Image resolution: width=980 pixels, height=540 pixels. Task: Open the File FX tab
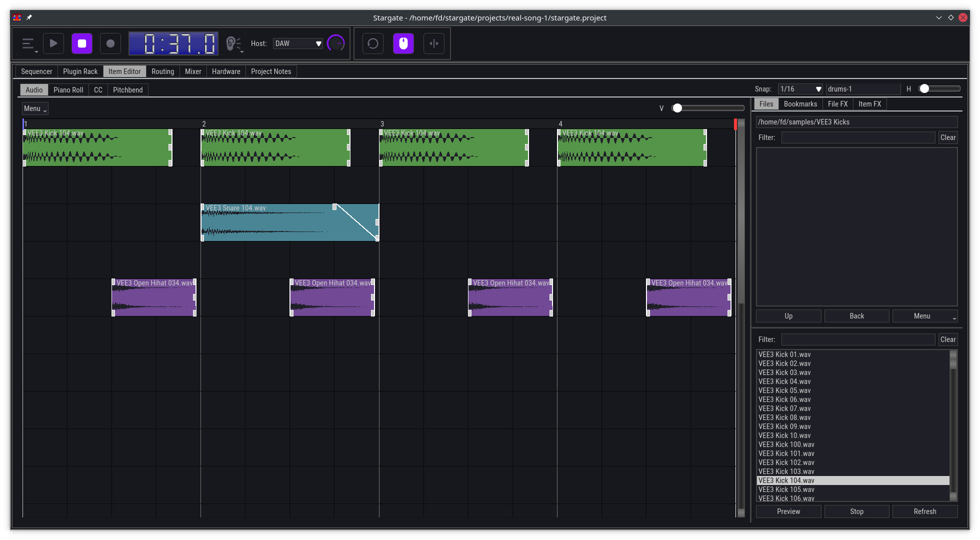838,104
